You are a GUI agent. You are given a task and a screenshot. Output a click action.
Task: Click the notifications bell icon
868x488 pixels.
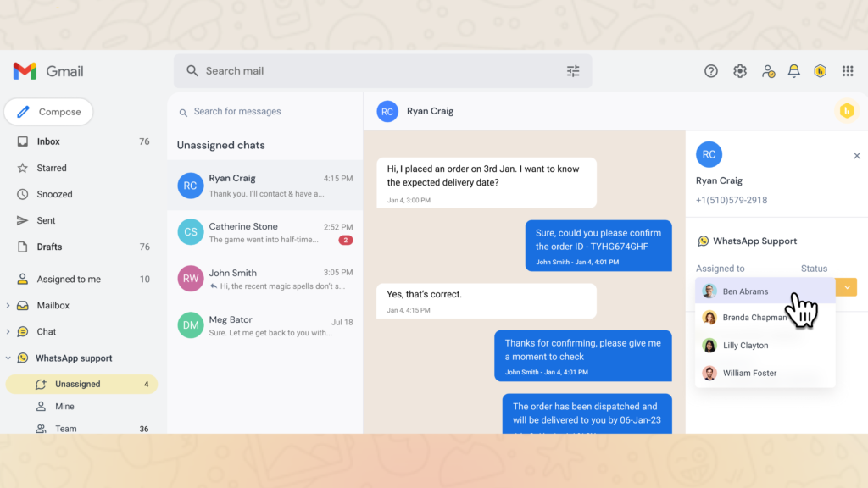click(793, 71)
